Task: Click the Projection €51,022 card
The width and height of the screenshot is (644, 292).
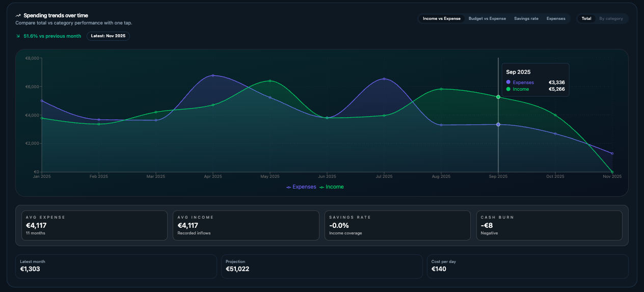Action: pos(321,267)
